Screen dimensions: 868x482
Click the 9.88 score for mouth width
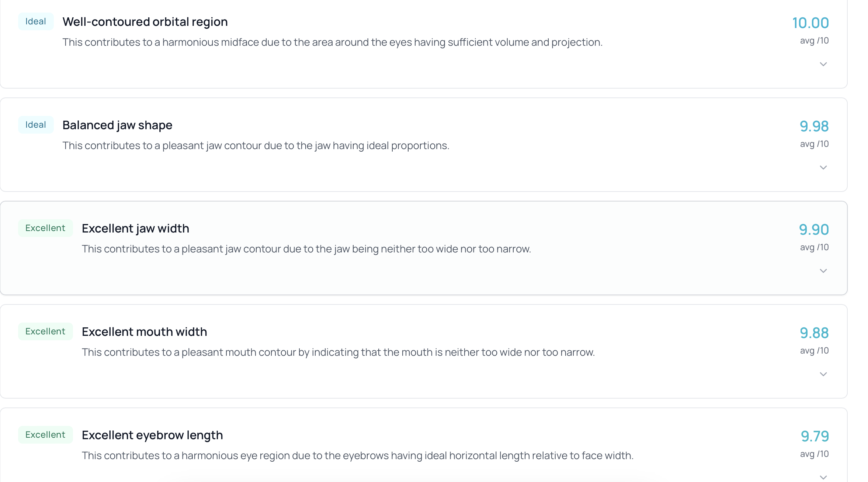814,333
